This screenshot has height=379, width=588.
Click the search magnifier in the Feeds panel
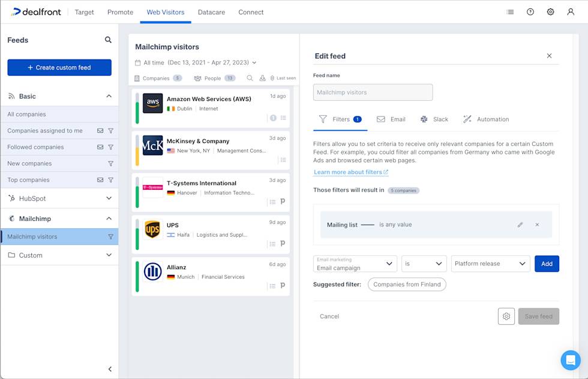pyautogui.click(x=108, y=40)
